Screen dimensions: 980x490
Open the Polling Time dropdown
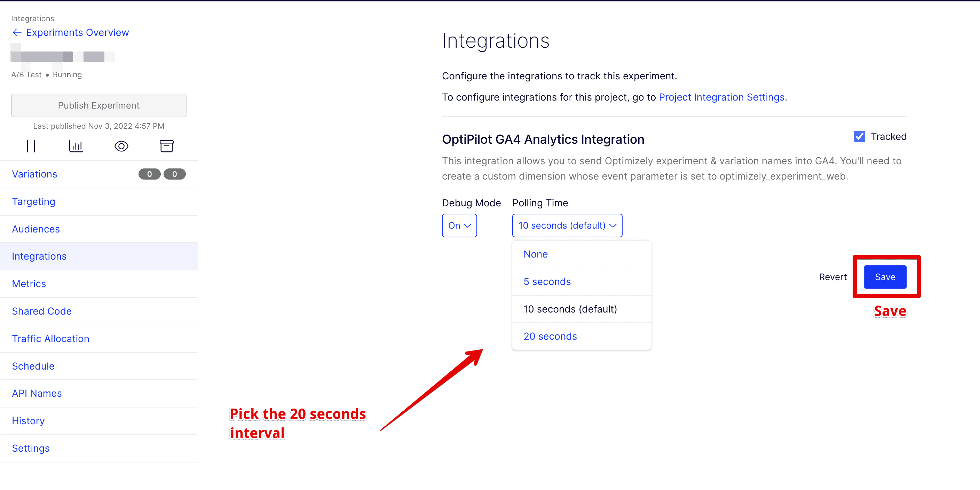[x=567, y=225]
